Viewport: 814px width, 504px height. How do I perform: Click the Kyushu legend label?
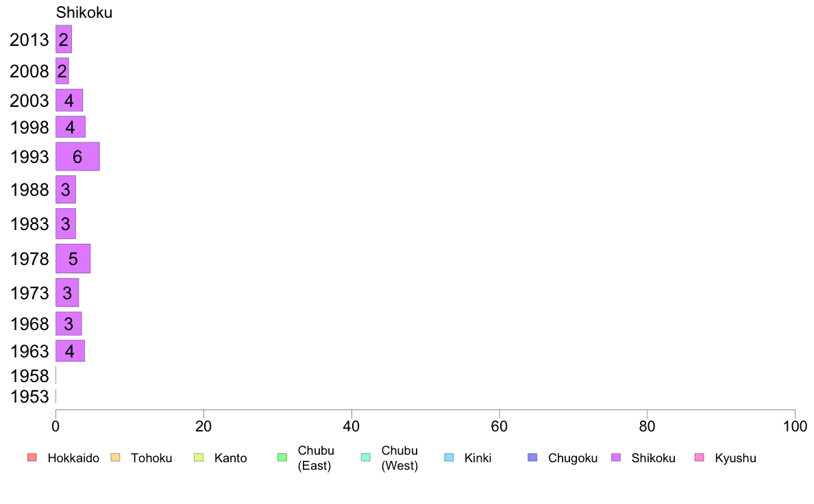tap(735, 458)
